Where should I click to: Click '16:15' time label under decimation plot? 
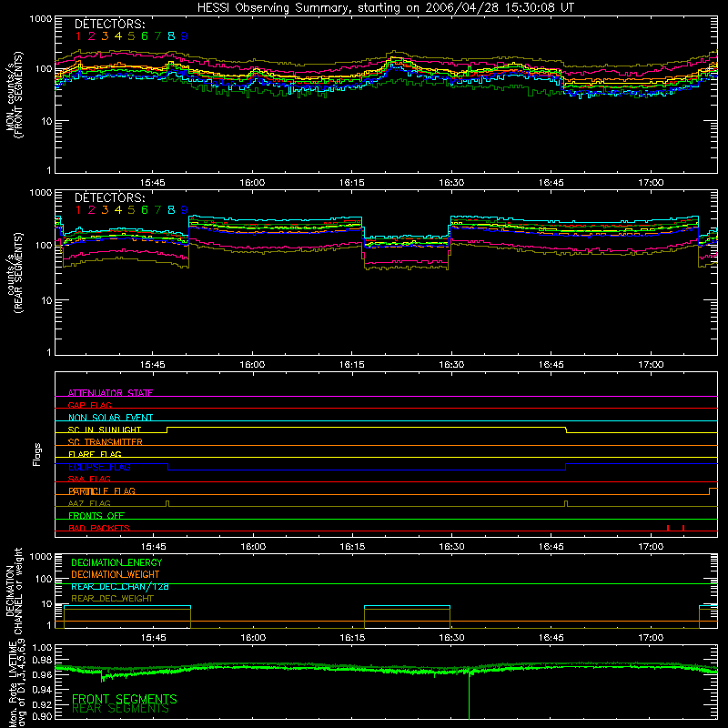[352, 638]
